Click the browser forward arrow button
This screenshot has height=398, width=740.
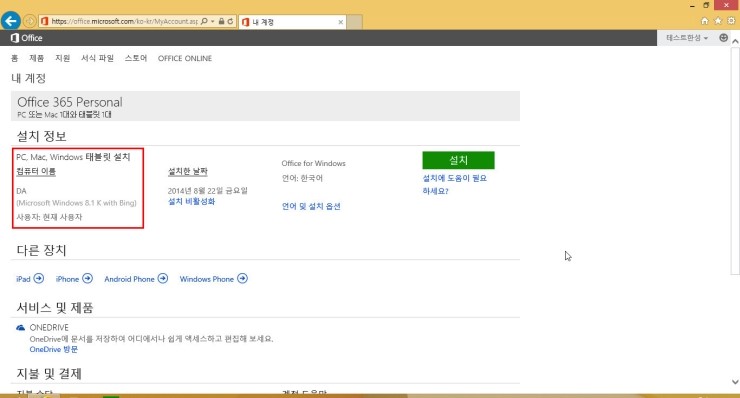(x=30, y=21)
